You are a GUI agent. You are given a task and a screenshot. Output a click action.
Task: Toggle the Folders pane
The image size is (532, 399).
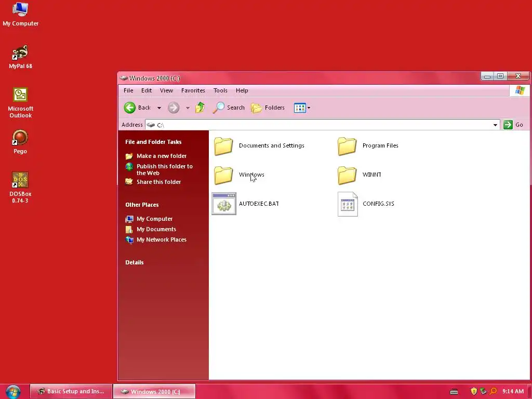(268, 108)
